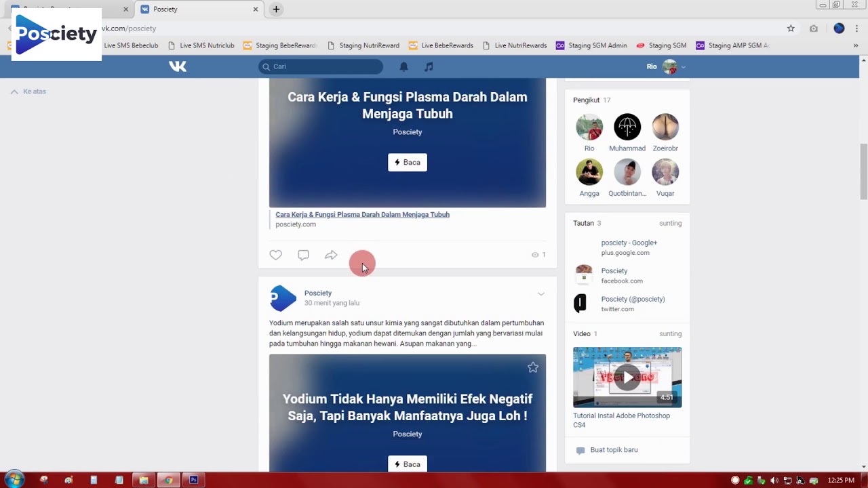
Task: Click the Twitter link thumbnail icon
Action: (x=580, y=303)
